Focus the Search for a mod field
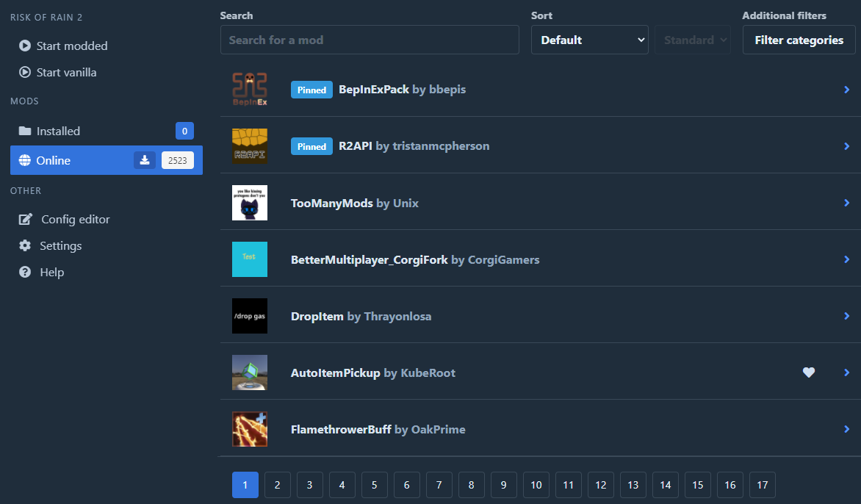 [x=370, y=40]
